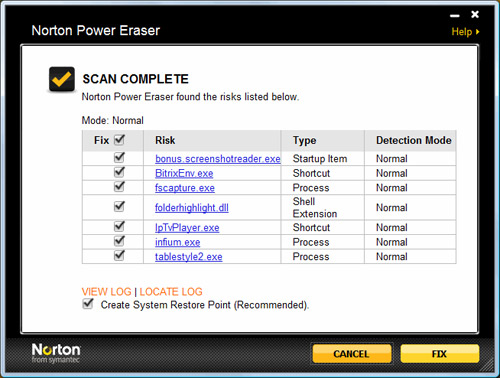Uncheck fix for infium.exe row
The height and width of the screenshot is (378, 500).
pos(119,241)
